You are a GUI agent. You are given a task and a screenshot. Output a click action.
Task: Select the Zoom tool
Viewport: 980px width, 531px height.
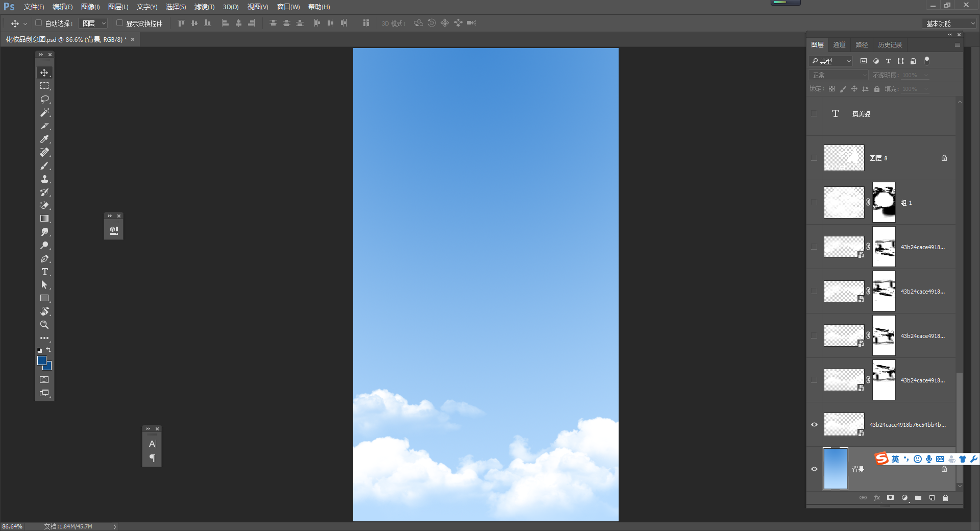point(44,325)
